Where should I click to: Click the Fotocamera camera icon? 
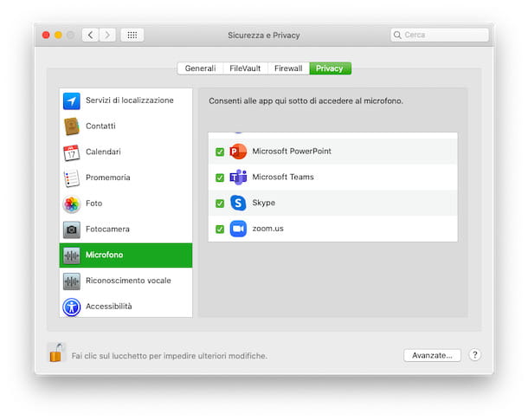pos(71,229)
